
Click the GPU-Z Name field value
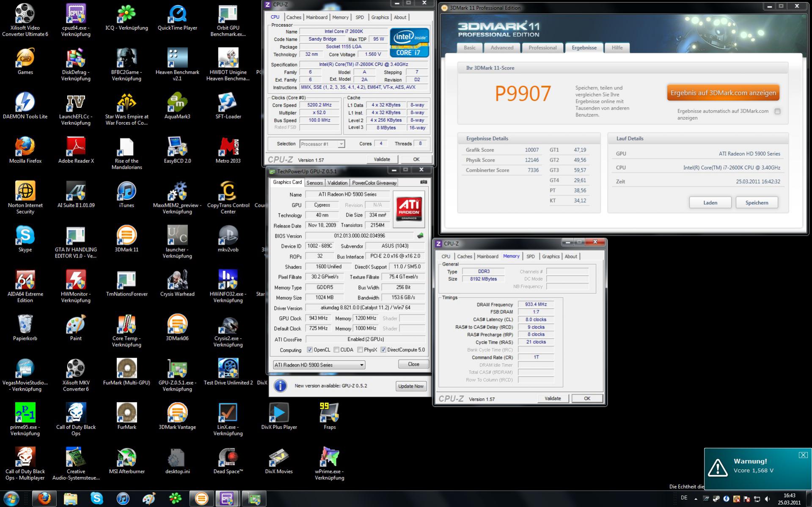coord(347,195)
